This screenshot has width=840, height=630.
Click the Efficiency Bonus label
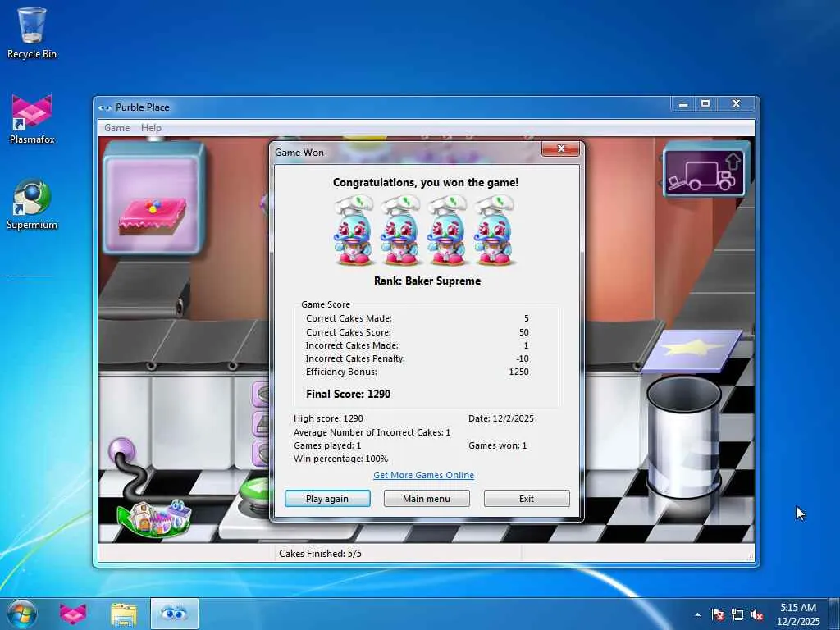click(x=341, y=372)
